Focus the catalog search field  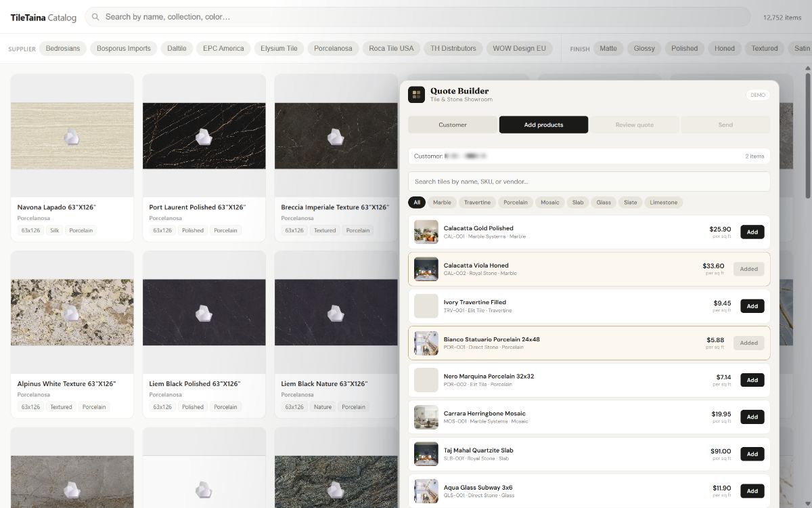(x=418, y=17)
